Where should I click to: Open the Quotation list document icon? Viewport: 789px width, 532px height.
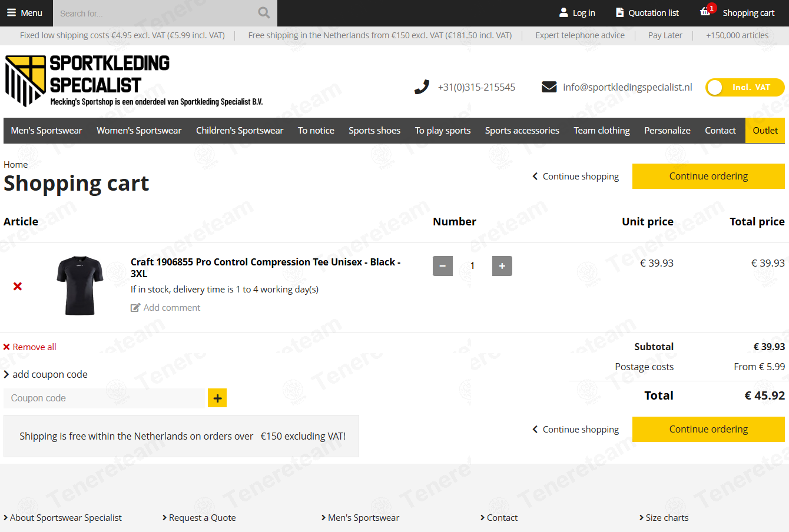click(619, 12)
